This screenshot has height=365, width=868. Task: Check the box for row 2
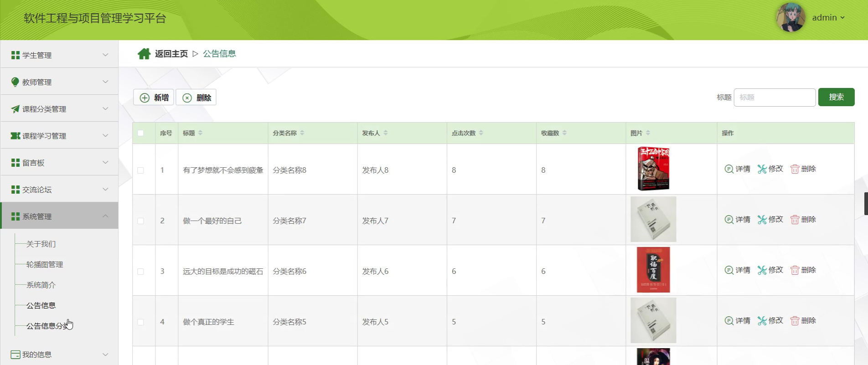tap(140, 221)
